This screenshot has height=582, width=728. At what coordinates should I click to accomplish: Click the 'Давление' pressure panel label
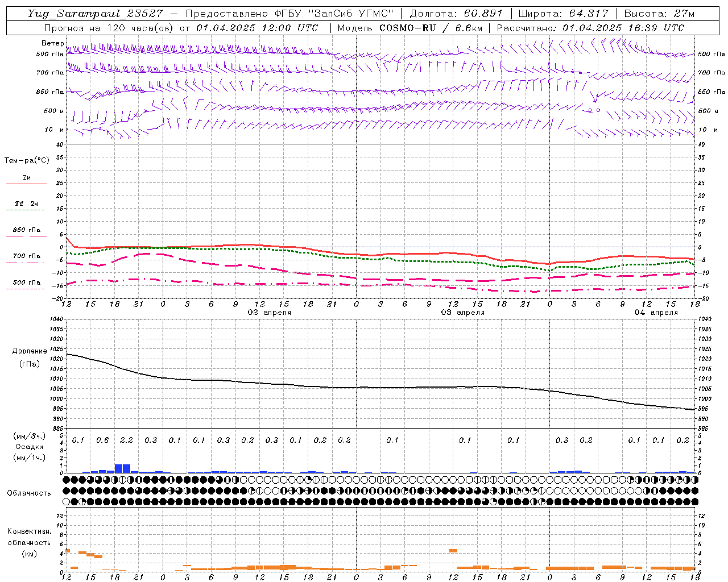30,351
